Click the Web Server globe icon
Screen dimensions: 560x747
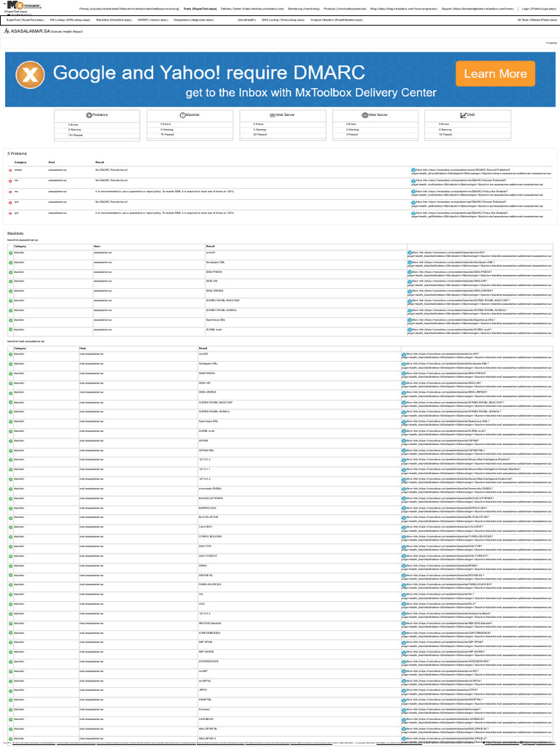(x=365, y=115)
